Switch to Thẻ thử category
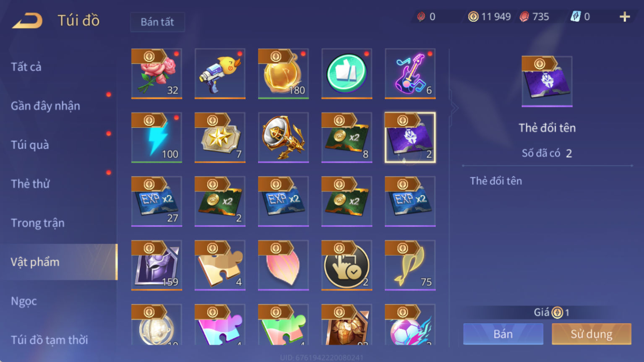644x362 pixels. (x=30, y=184)
